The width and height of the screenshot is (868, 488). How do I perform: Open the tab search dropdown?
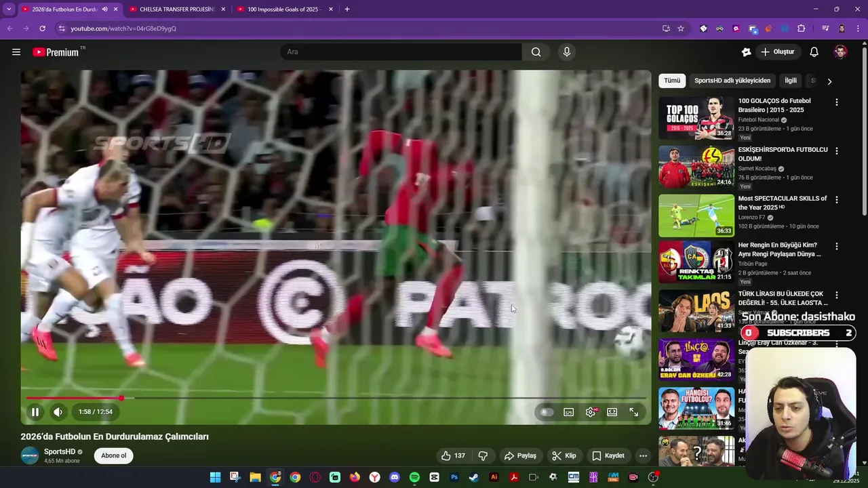8,9
